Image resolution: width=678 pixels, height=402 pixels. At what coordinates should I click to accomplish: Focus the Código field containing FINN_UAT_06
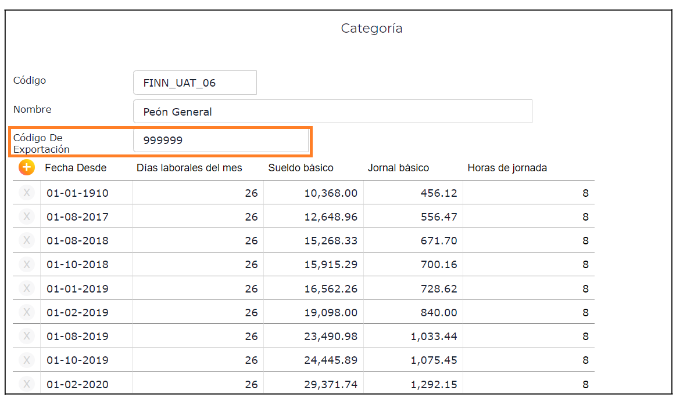point(195,83)
